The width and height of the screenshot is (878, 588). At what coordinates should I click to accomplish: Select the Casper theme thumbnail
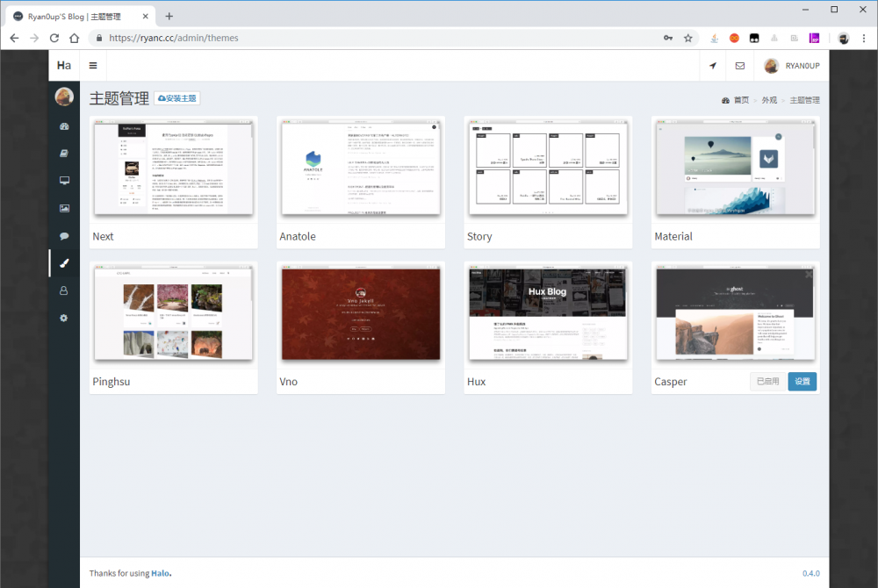(735, 313)
